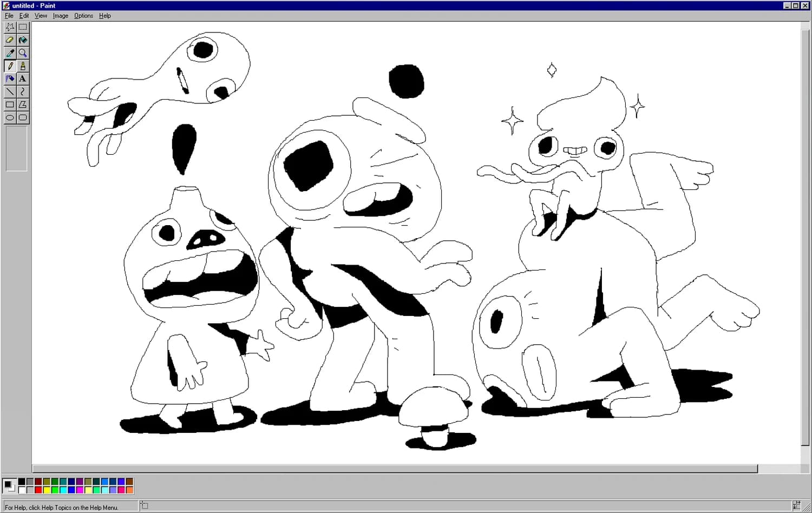The width and height of the screenshot is (812, 513).
Task: Click the 'For Help, click Help Topics' status text
Action: (61, 508)
